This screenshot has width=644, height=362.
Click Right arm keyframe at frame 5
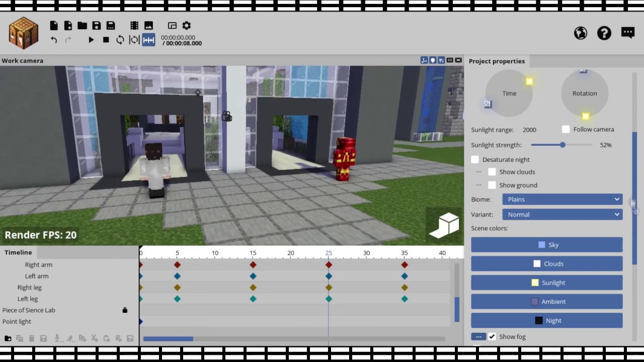[177, 264]
